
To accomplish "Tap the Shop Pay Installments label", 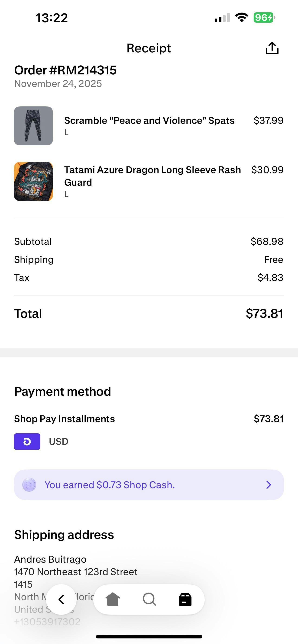I will [x=64, y=419].
